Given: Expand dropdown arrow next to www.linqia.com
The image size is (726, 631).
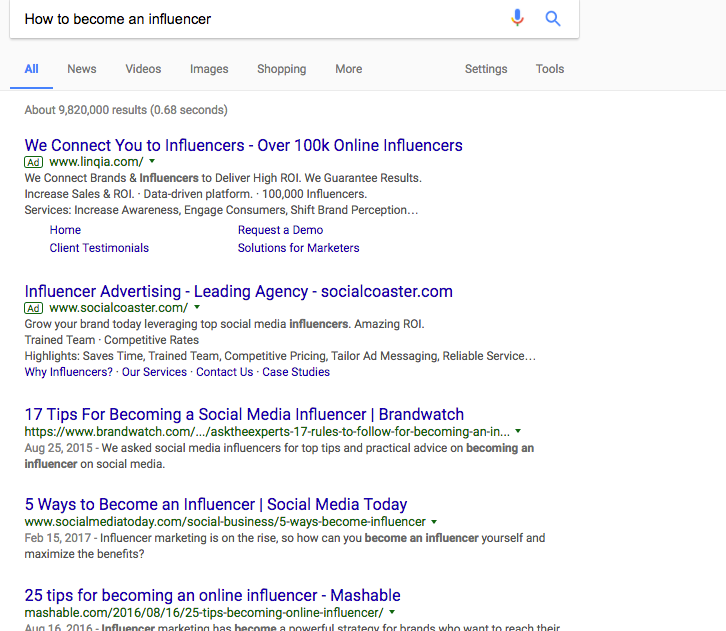Looking at the screenshot, I should 152,161.
